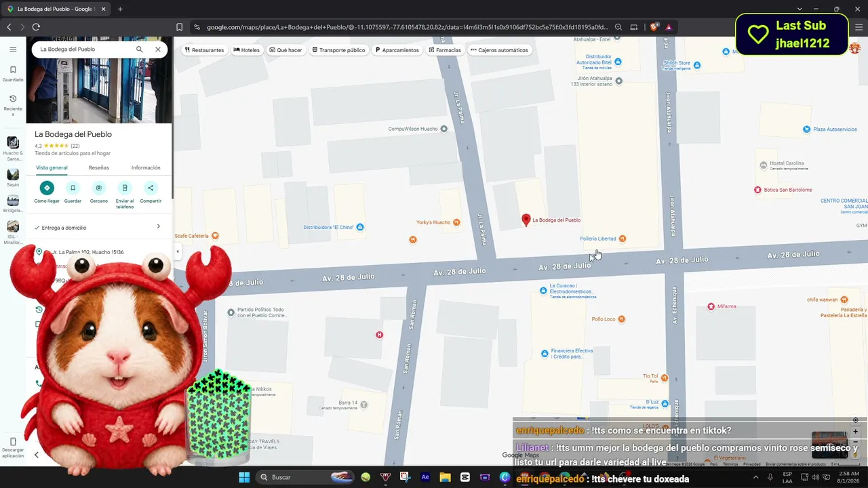Screen dimensions: 868x488
Task: Click the Scafe Cafetería marker
Action: click(215, 236)
